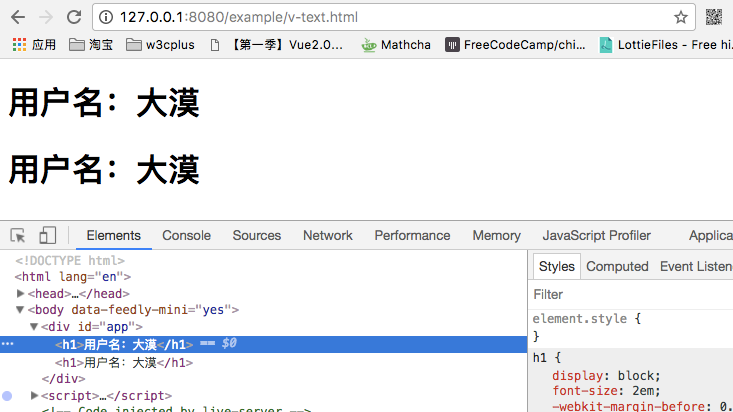
Task: Select the html lang="en" node
Action: click(x=72, y=277)
